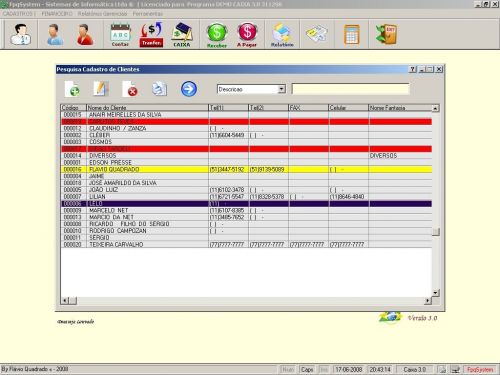500x375 pixels.
Task: Click the search text input field
Action: (x=350, y=89)
